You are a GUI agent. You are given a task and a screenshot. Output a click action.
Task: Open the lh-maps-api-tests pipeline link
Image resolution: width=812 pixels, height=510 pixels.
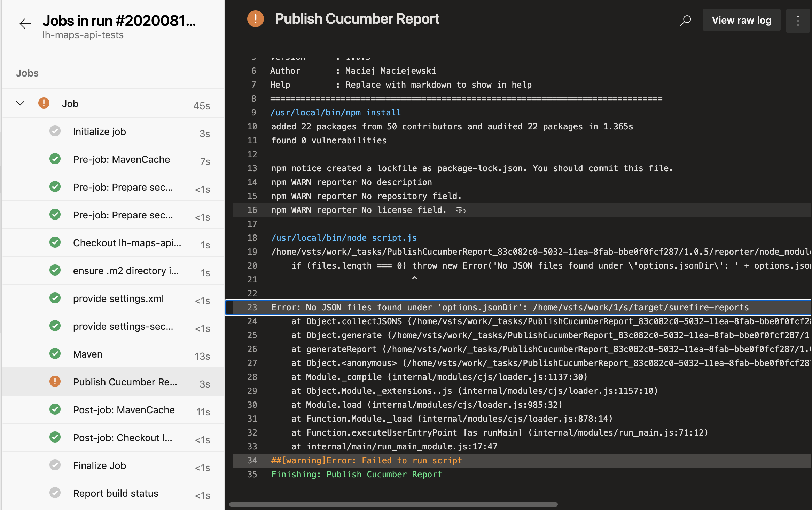[83, 35]
